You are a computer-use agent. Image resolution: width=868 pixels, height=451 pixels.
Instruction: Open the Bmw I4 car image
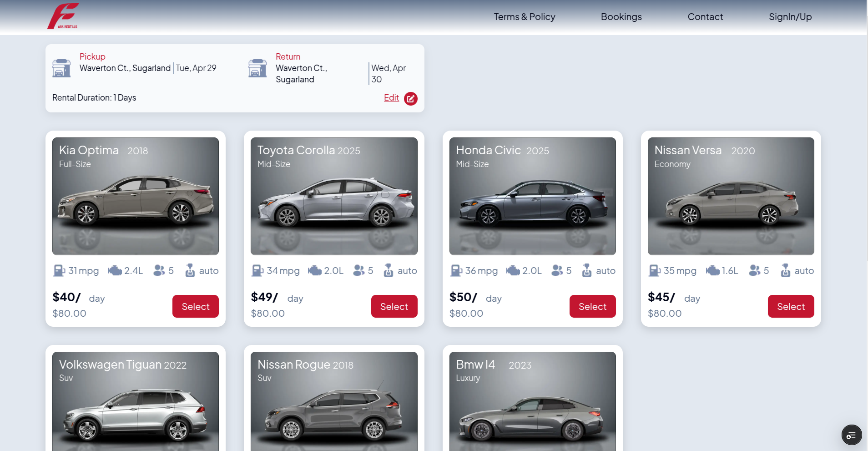tap(533, 401)
